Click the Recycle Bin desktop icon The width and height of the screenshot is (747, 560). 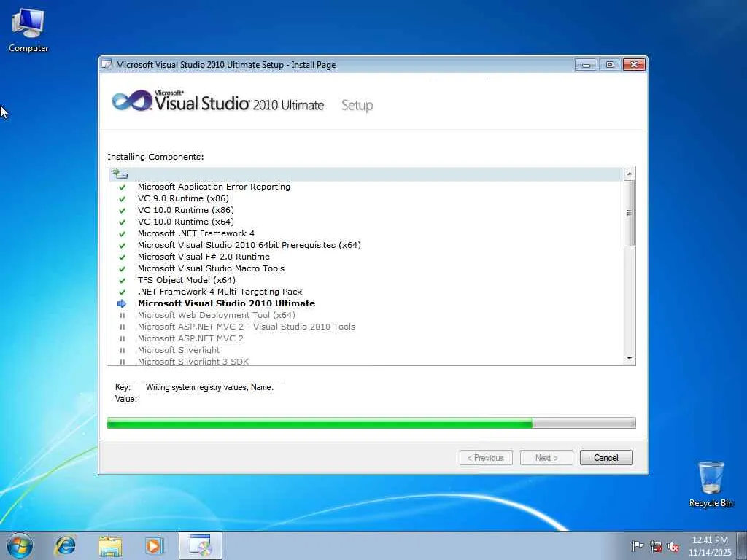[711, 484]
